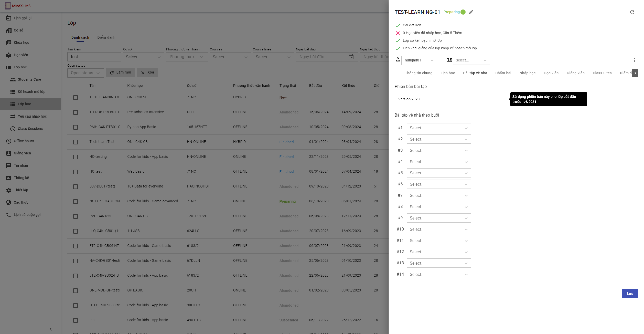Collapse the sidebar with chevron icon

tap(51, 329)
